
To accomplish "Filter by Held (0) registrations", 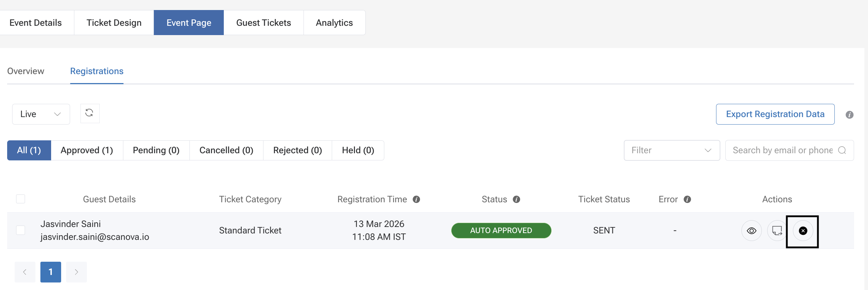I will click(x=358, y=150).
